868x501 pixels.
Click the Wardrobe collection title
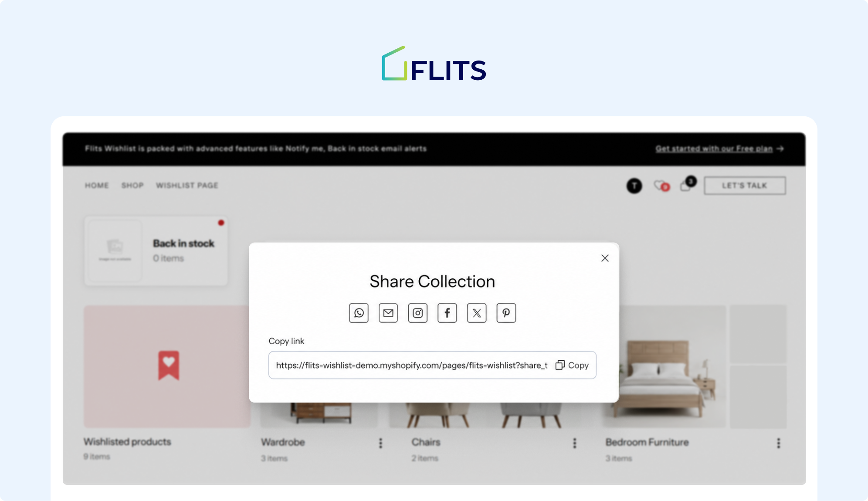[x=283, y=442]
